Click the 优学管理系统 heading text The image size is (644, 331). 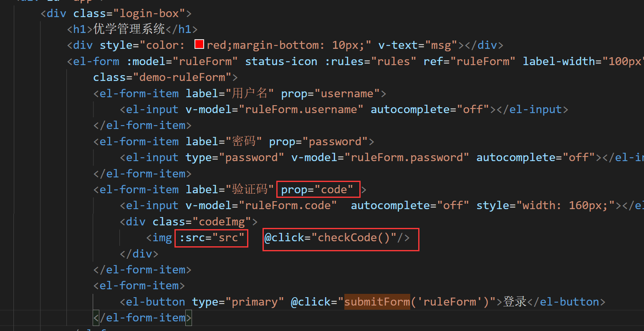pos(129,29)
